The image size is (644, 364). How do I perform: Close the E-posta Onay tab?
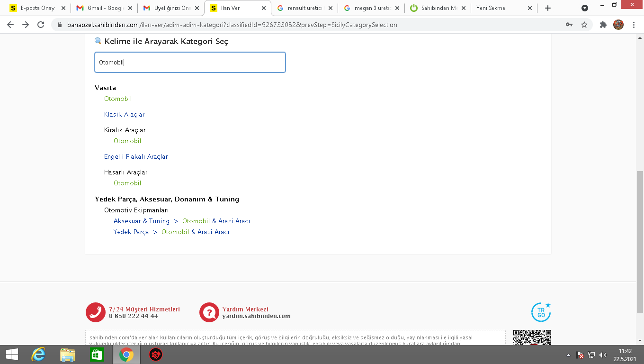click(63, 8)
